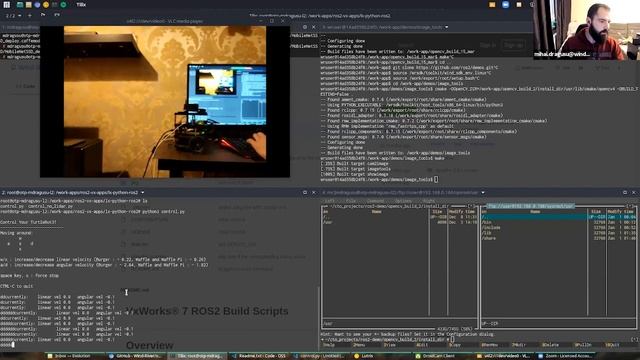Click the teal launcher icon in top panel
Image resolution: width=640 pixels, height=360 pixels.
pos(20,5)
